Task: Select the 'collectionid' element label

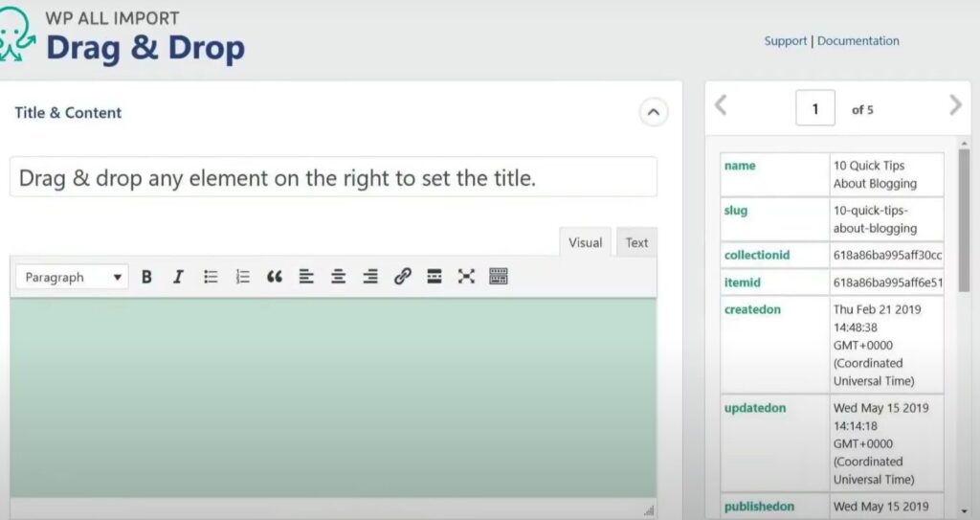Action: (x=757, y=255)
